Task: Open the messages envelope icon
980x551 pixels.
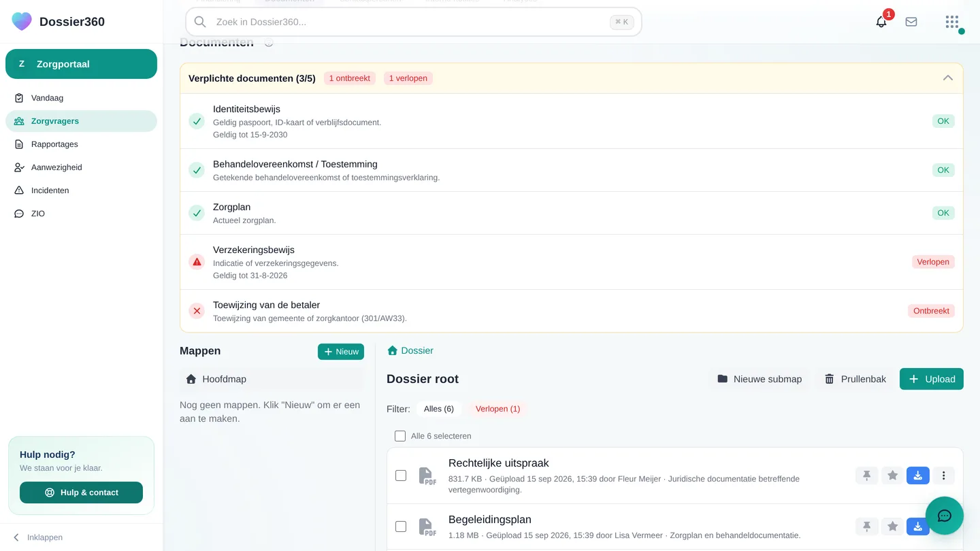Action: click(x=911, y=22)
